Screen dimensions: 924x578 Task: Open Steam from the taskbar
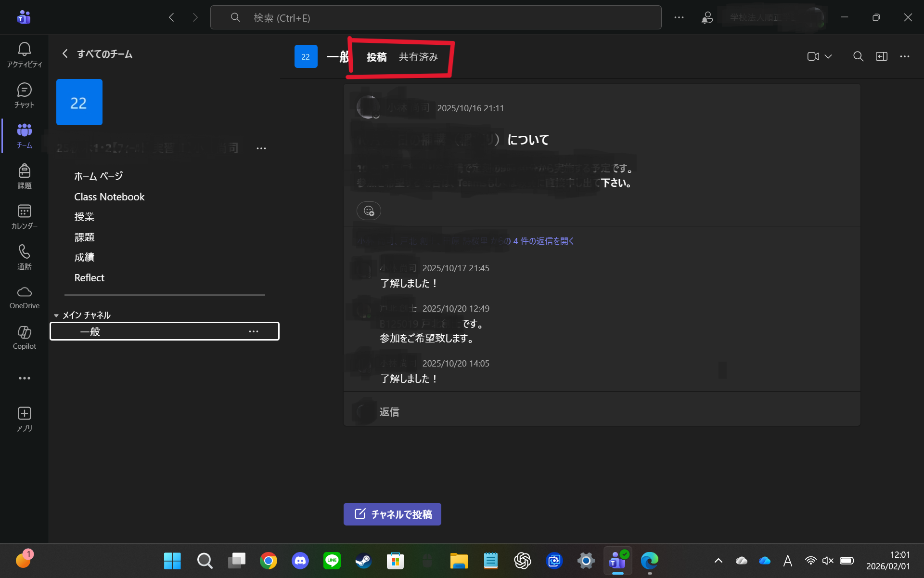point(363,561)
